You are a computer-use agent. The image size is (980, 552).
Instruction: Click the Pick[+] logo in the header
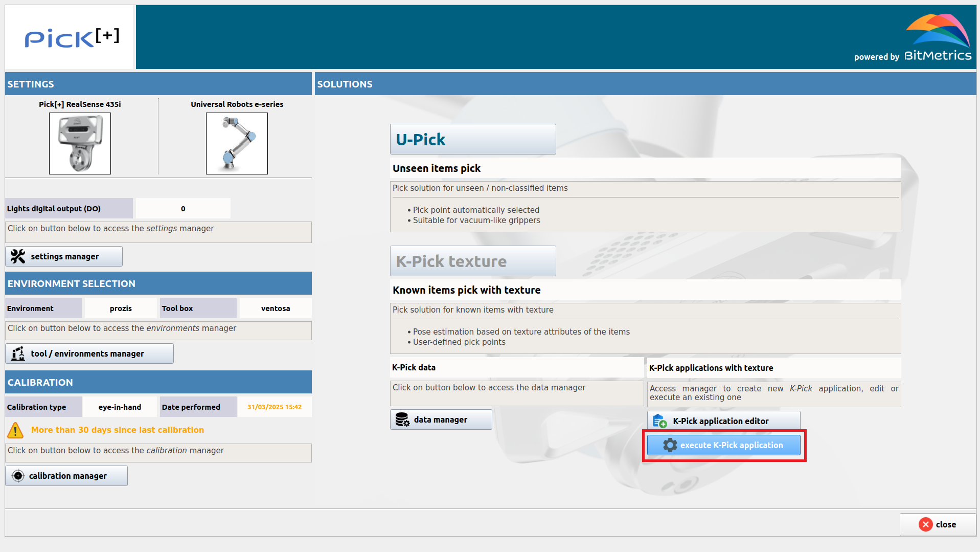pos(72,37)
